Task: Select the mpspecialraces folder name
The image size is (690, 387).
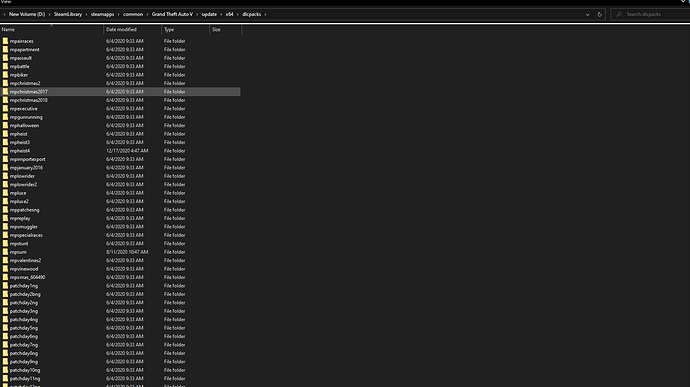Action: (26, 235)
